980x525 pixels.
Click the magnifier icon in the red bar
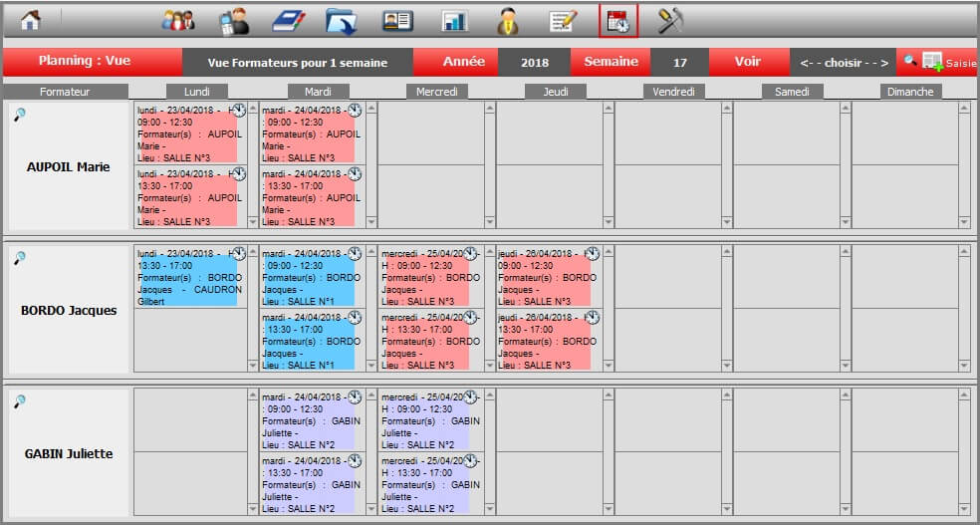coord(910,61)
